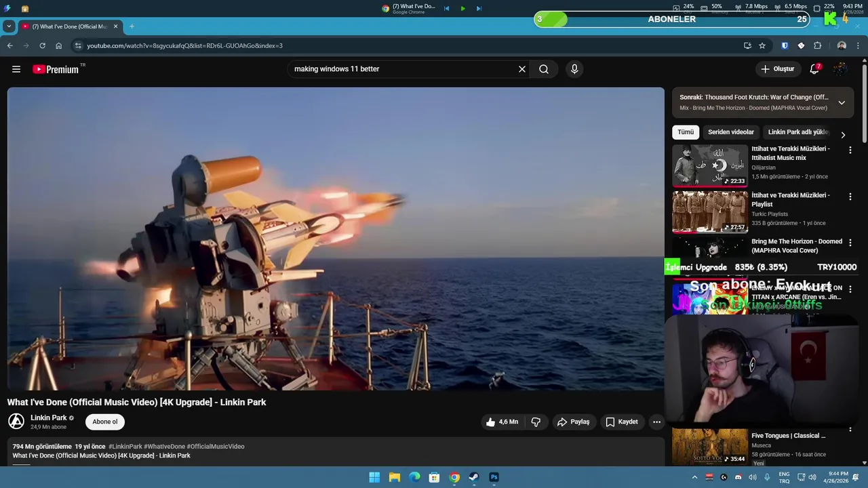Open Chrome tab search dropdown

coord(8,26)
